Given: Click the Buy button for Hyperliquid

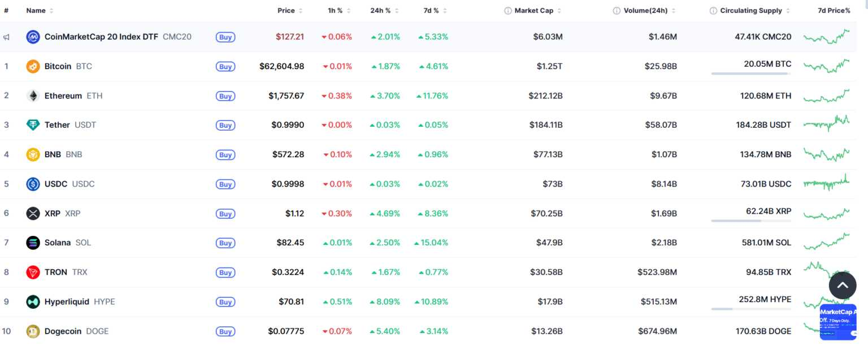Looking at the screenshot, I should [225, 302].
